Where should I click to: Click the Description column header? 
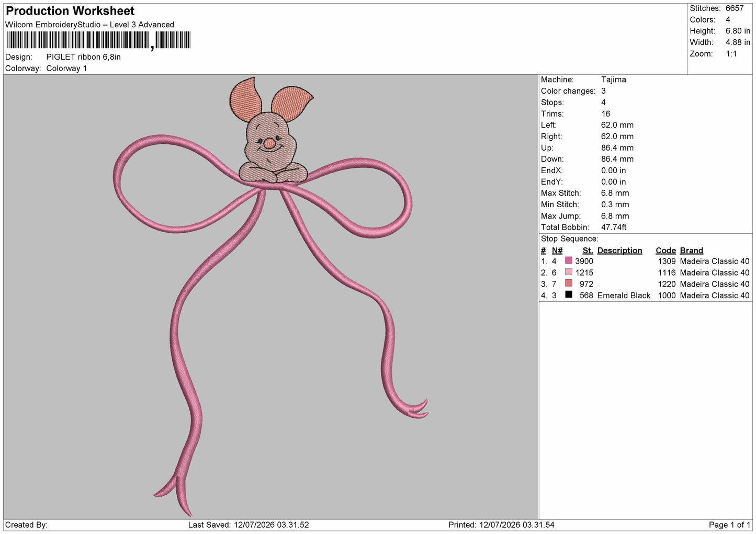click(x=619, y=251)
